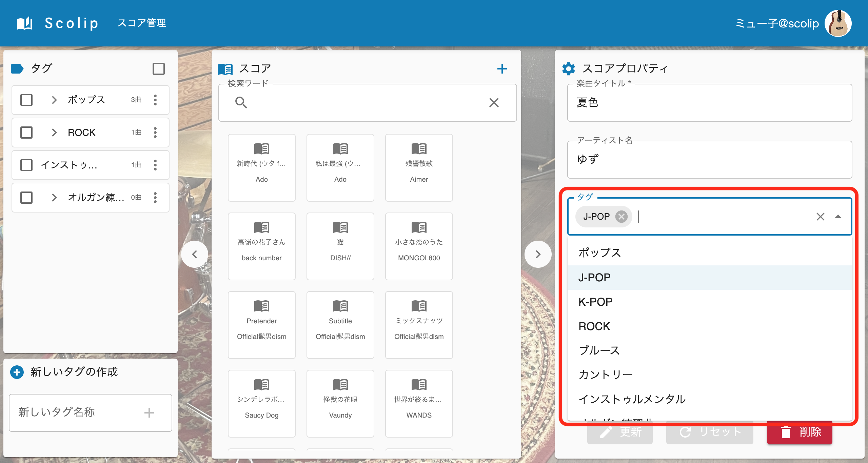
Task: Expand the ポップス tag tree
Action: point(54,100)
